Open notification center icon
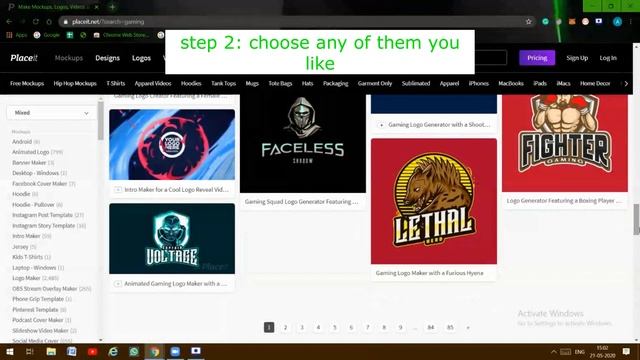This screenshot has width=640, height=360. [x=626, y=351]
